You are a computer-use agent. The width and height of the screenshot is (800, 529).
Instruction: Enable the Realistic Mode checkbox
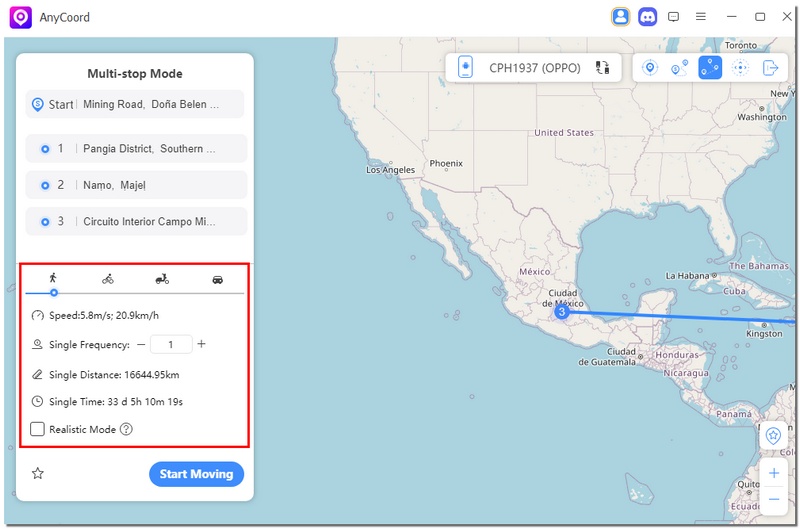[38, 429]
